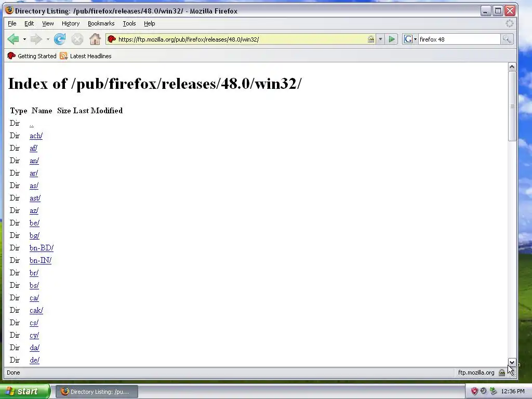Image resolution: width=532 pixels, height=399 pixels.
Task: Click the Safely Remove Hardware tray icon
Action: pos(494,391)
